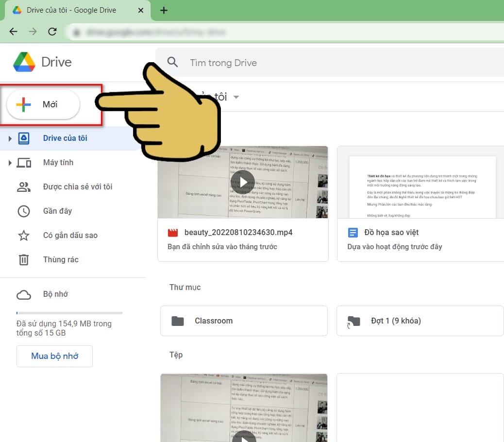Go forward in browser history
The image size is (504, 442).
point(33,32)
